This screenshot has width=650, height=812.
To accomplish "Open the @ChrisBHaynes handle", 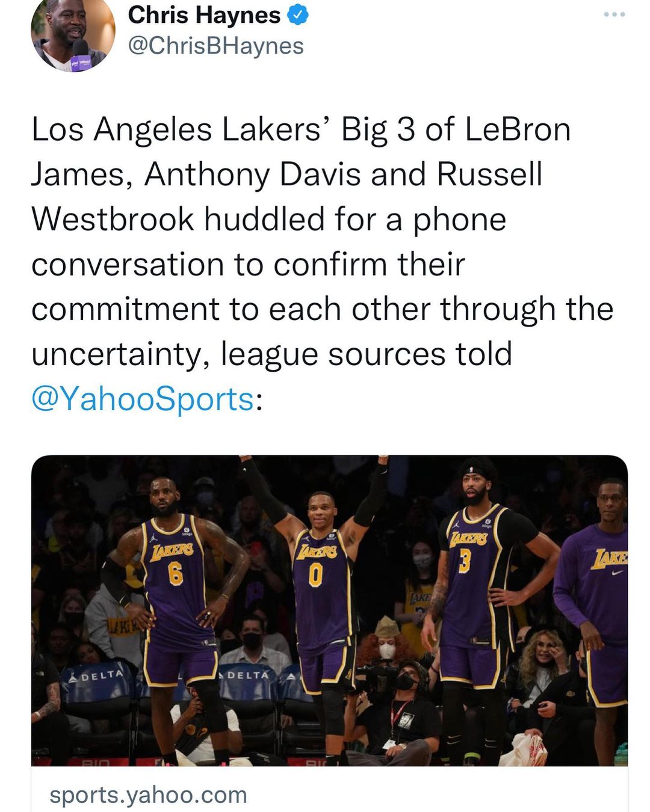I will point(215,46).
